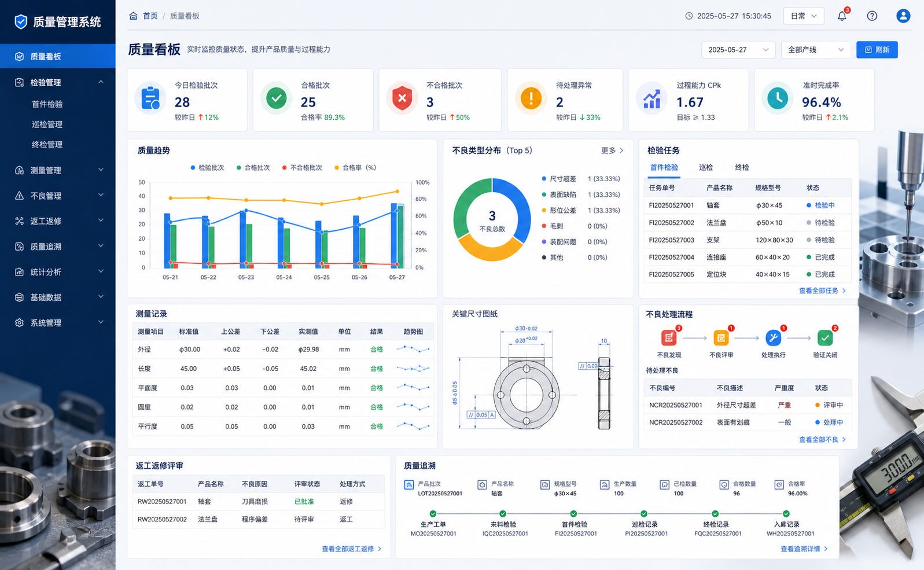The width and height of the screenshot is (924, 570).
Task: Toggle 合格批次 series in 质量趋势 legend
Action: click(253, 168)
